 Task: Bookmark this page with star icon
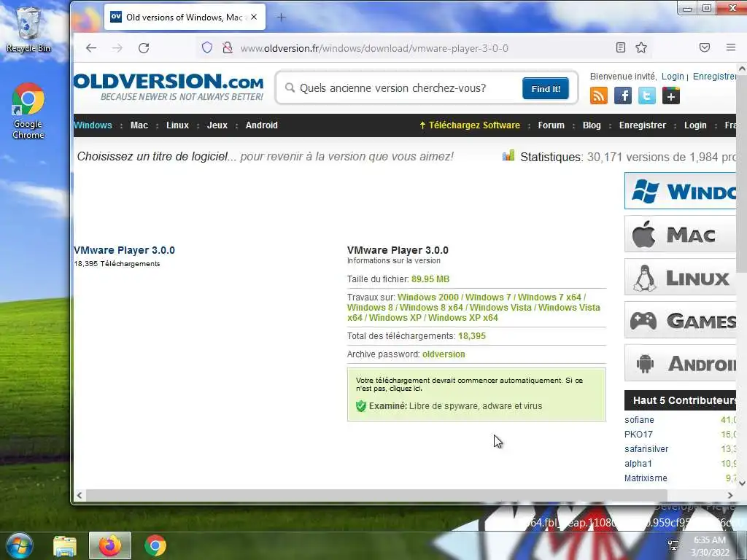point(641,47)
